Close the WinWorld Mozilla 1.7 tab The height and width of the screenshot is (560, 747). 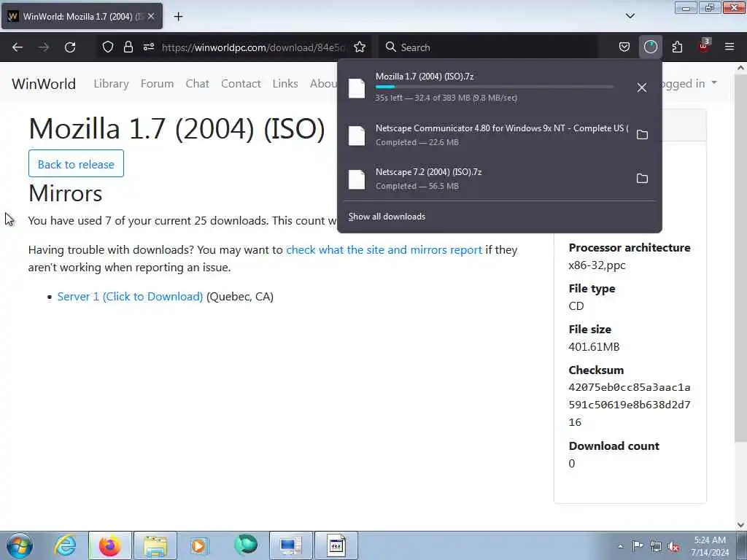(151, 16)
